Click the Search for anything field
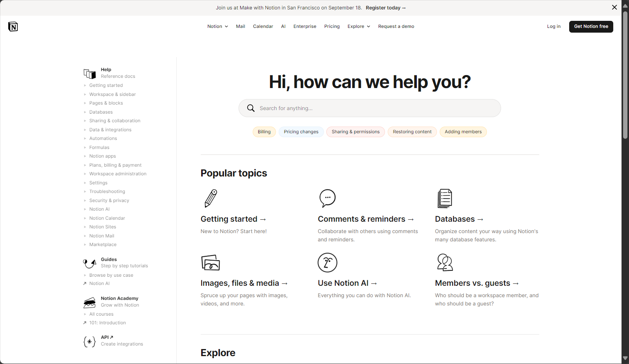 pyautogui.click(x=370, y=108)
